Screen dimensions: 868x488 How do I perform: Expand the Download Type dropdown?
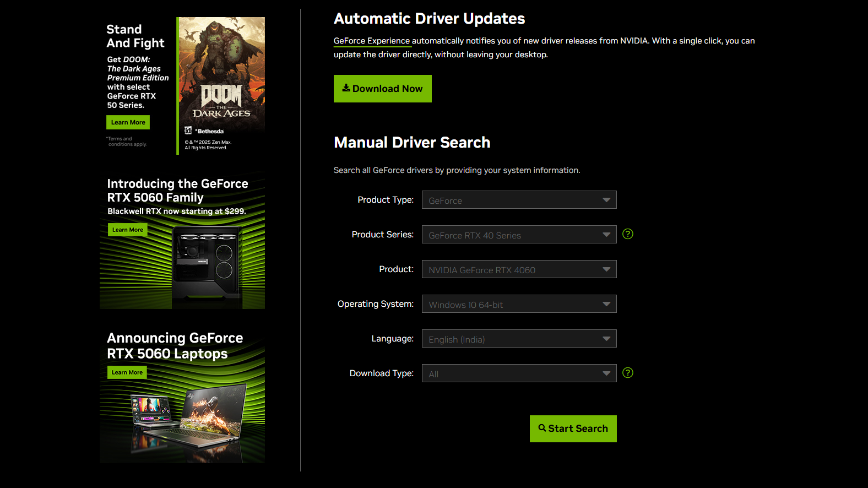(x=519, y=373)
